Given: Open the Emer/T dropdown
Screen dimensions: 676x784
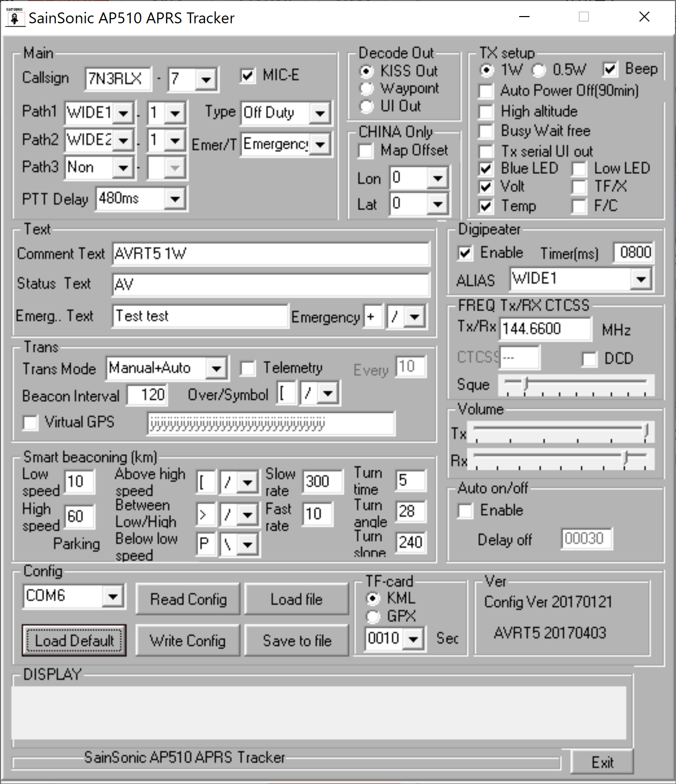Looking at the screenshot, I should (320, 144).
